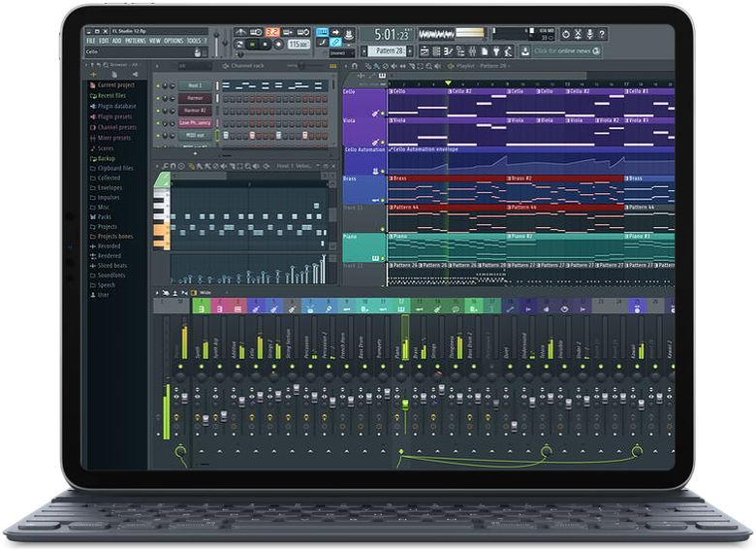Toggle the orange 3.2 countdown button
The height and width of the screenshot is (550, 756).
(x=272, y=32)
